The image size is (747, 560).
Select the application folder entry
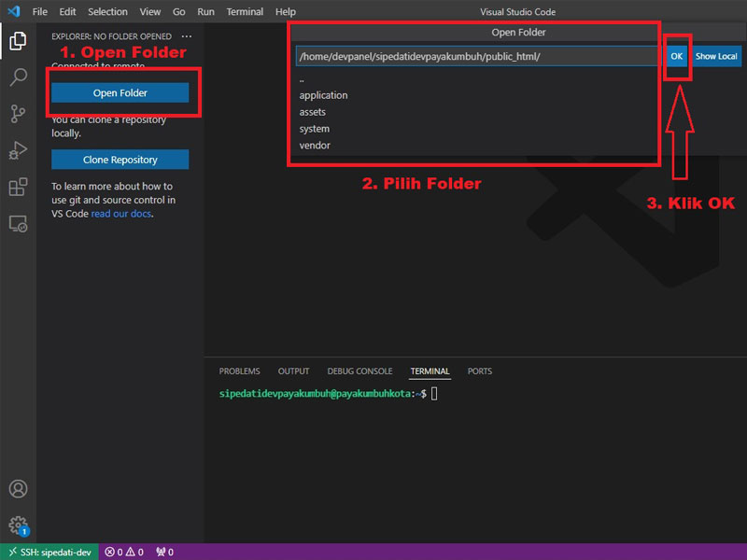[474, 95]
